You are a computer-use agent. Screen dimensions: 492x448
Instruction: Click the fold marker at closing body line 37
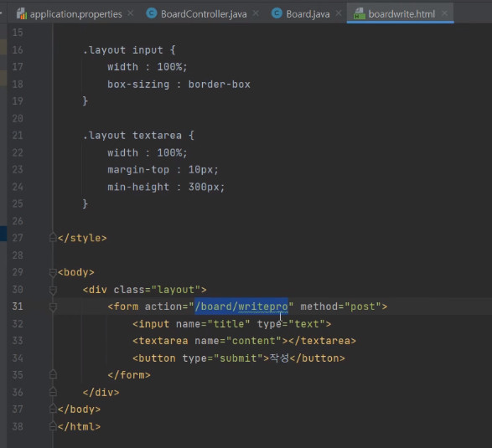53,409
